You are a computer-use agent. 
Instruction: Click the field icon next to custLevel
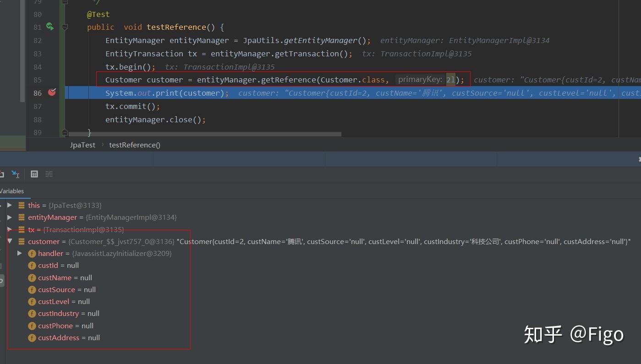coord(32,301)
